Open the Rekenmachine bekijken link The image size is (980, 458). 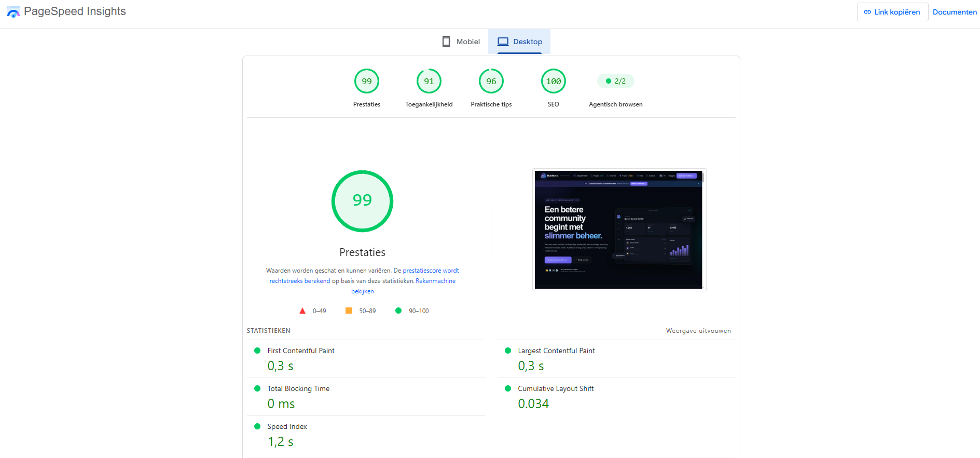click(405, 286)
